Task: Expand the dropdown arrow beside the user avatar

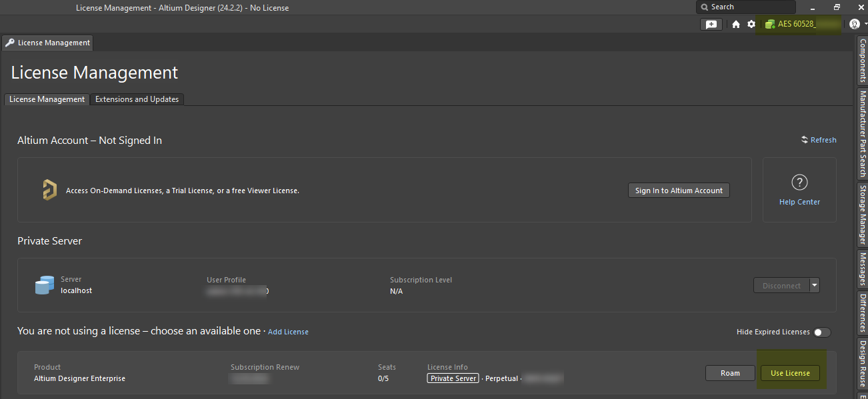Action: point(865,24)
